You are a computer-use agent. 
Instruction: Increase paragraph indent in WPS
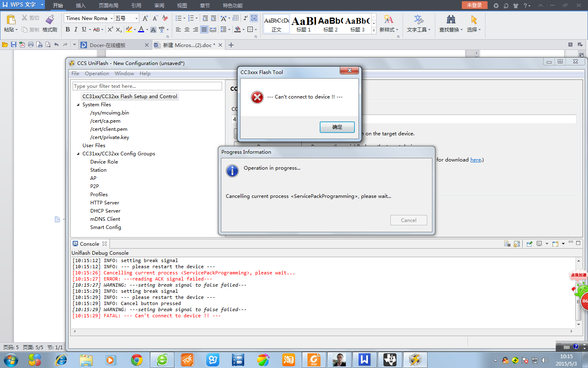214,18
